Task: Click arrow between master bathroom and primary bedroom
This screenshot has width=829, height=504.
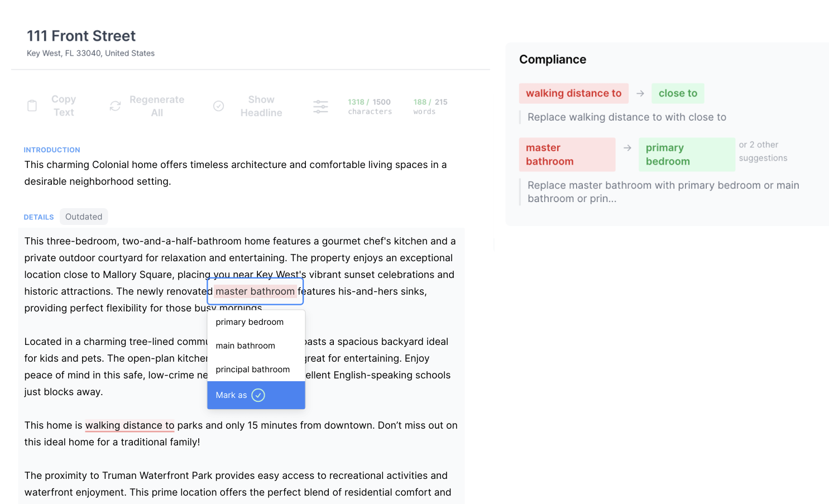Action: click(627, 148)
